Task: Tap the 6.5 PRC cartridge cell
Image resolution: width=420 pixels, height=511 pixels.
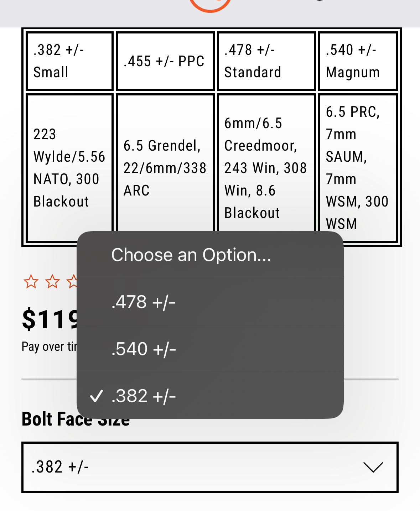Action: (358, 168)
